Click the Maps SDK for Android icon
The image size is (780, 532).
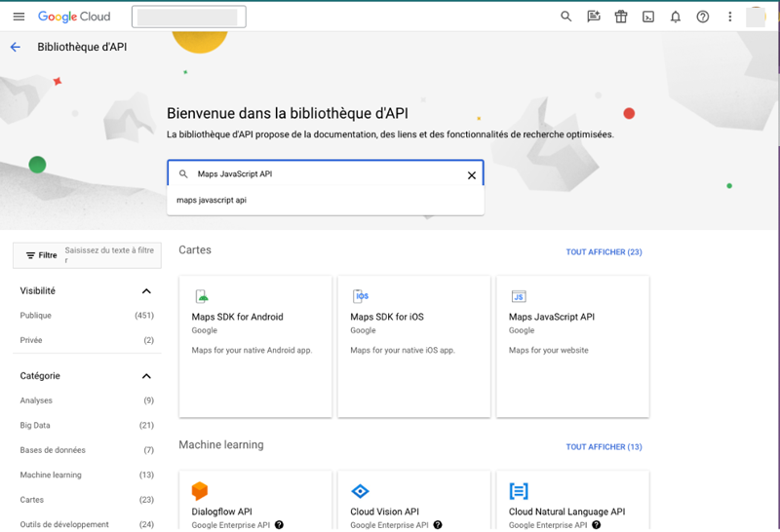[x=202, y=296]
